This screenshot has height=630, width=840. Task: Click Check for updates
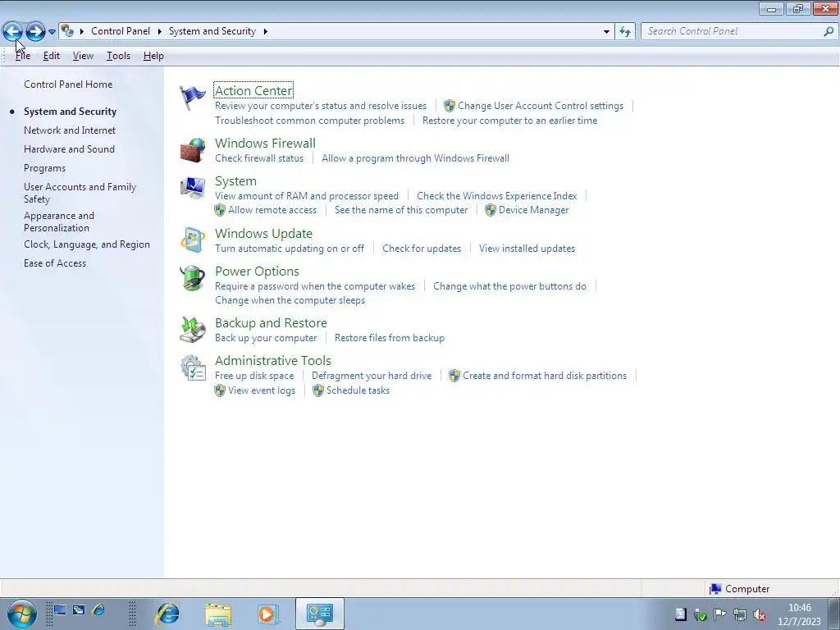click(422, 249)
